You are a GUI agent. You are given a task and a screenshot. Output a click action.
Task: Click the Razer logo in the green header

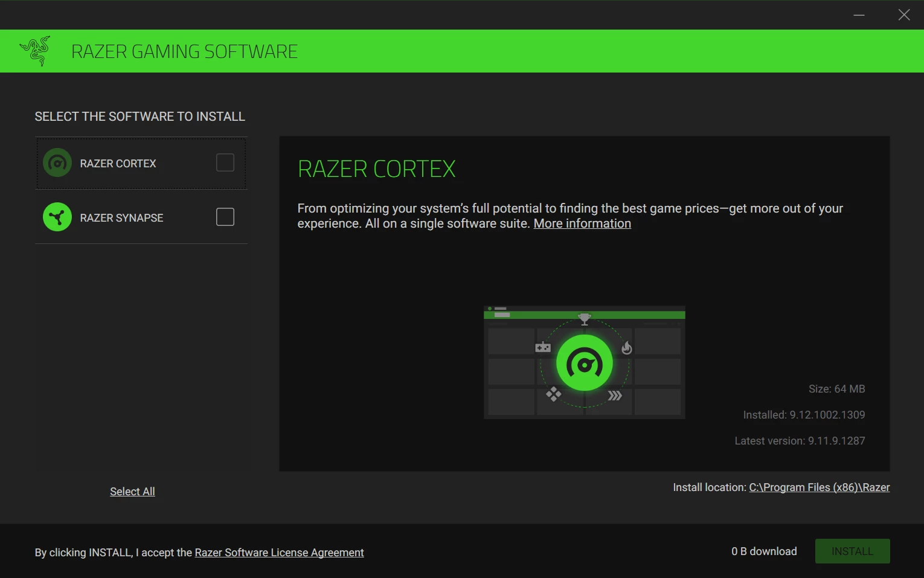coord(35,51)
